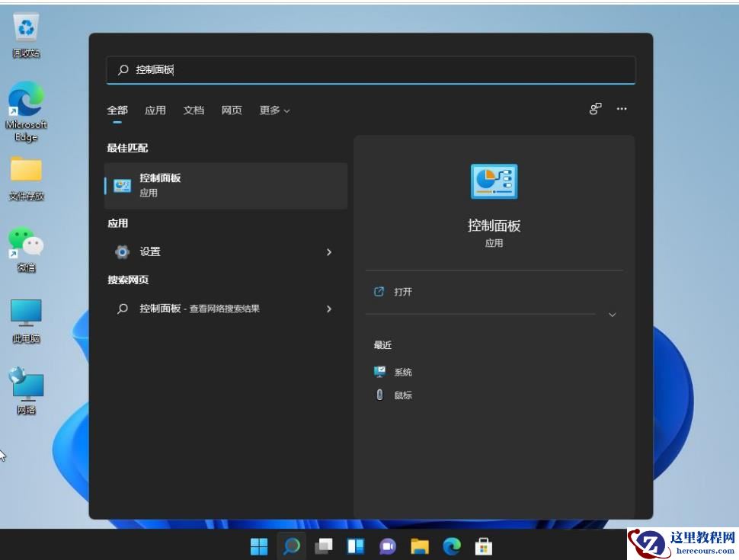Open 系统 under the 最近 section
The width and height of the screenshot is (739, 560).
pos(402,372)
